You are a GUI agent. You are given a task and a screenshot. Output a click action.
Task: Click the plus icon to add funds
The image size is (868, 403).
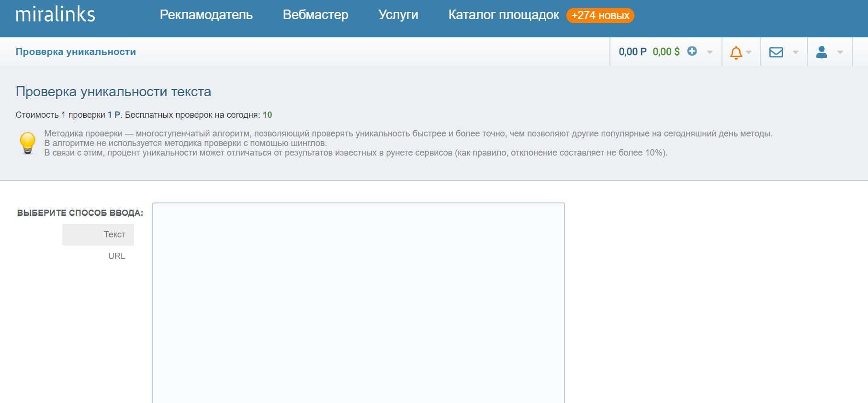pyautogui.click(x=692, y=51)
